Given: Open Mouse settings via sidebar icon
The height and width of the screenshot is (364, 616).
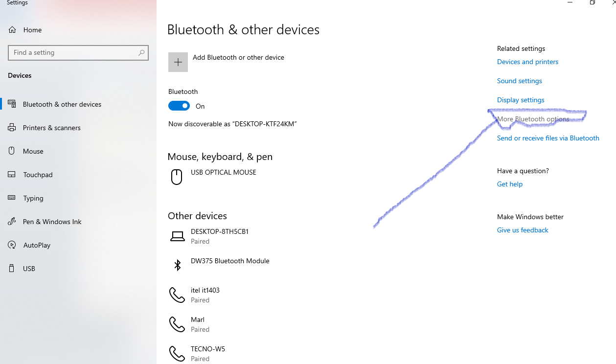Looking at the screenshot, I should (12, 151).
